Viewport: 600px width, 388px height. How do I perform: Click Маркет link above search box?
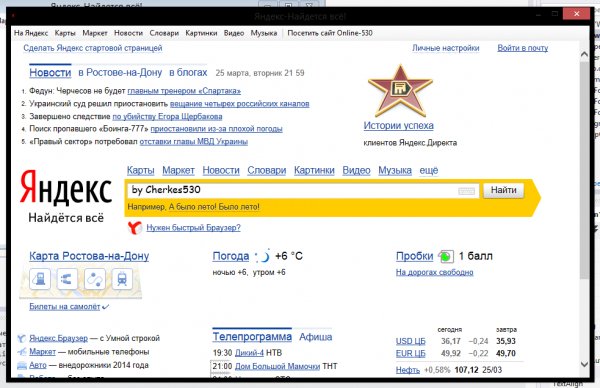point(178,170)
